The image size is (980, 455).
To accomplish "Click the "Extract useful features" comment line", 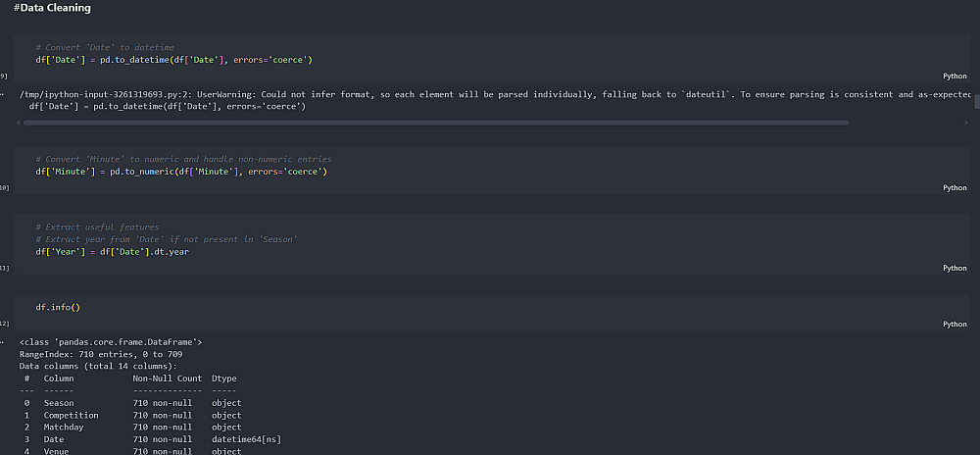I will (97, 227).
